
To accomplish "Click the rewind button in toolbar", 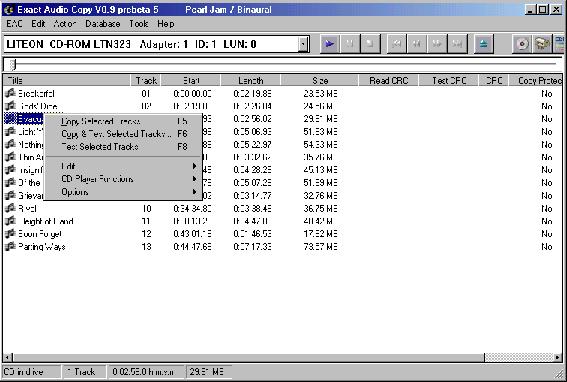I will [x=417, y=44].
